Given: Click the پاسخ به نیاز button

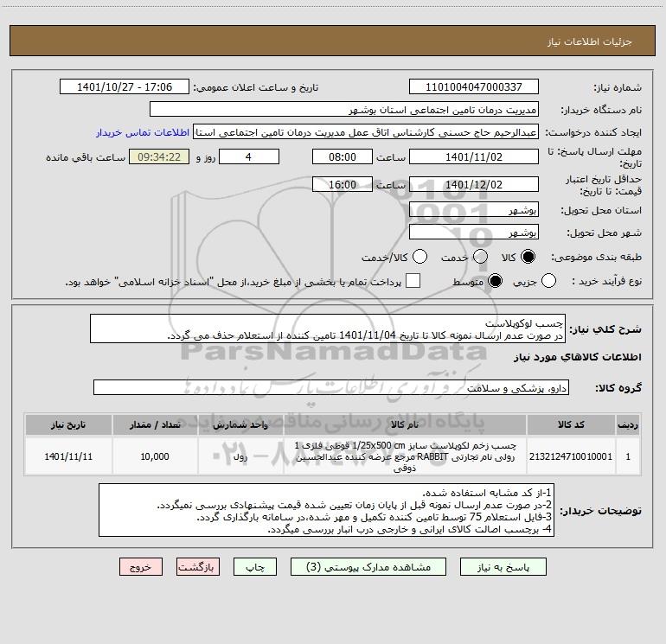Looking at the screenshot, I should tap(503, 567).
